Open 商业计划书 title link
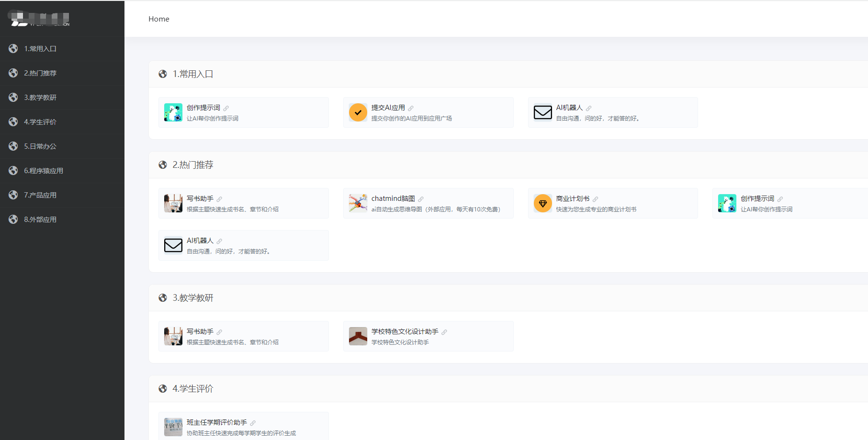 coord(573,198)
